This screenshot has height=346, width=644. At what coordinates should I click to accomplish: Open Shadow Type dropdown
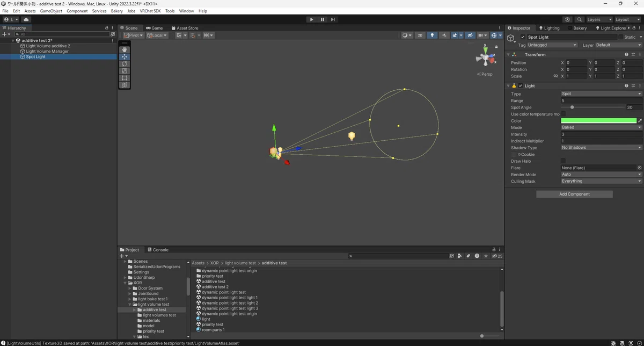click(601, 148)
